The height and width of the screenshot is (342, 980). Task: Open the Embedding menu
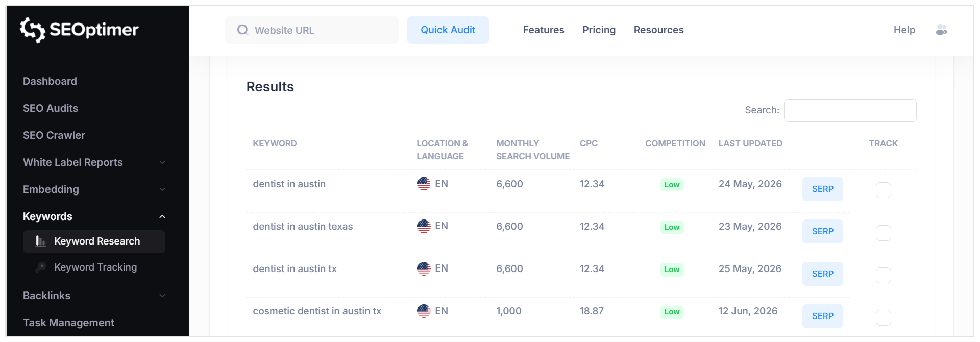click(x=51, y=189)
